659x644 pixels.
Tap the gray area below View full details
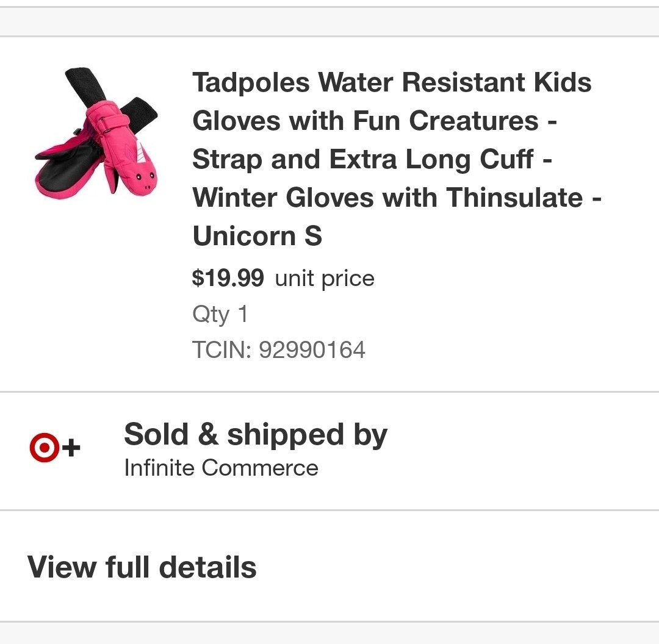pos(329,634)
